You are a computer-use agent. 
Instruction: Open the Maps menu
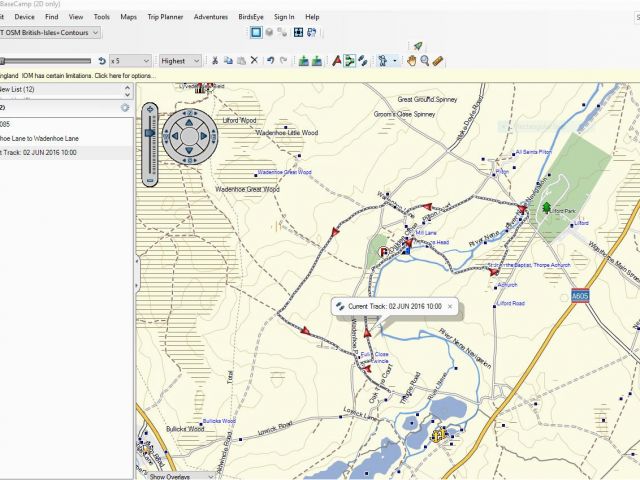coord(128,17)
